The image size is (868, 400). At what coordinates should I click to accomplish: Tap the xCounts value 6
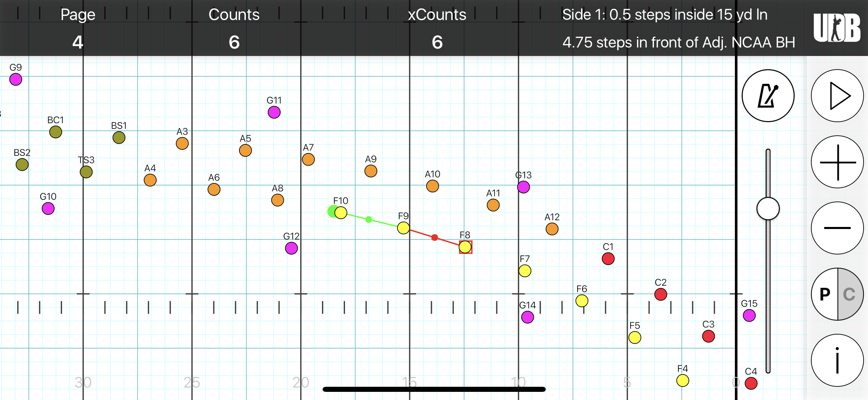pos(437,42)
